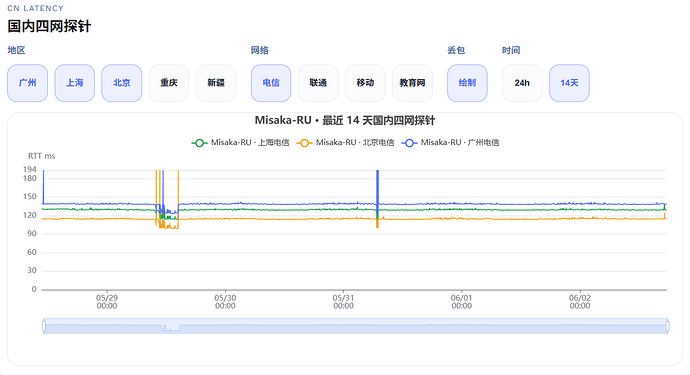Toggle the 北京 region filter
This screenshot has width=690, height=375.
121,83
